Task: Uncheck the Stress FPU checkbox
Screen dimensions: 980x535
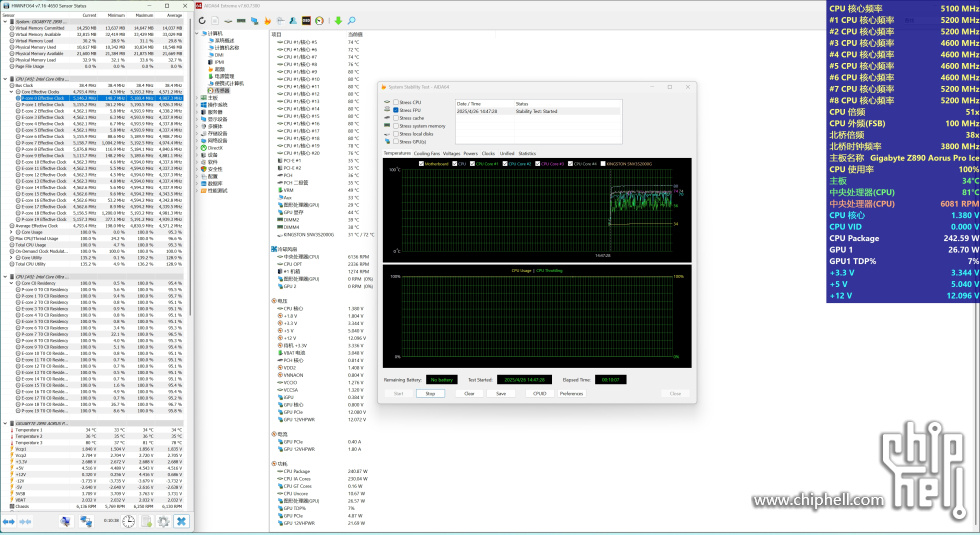Action: tap(396, 110)
